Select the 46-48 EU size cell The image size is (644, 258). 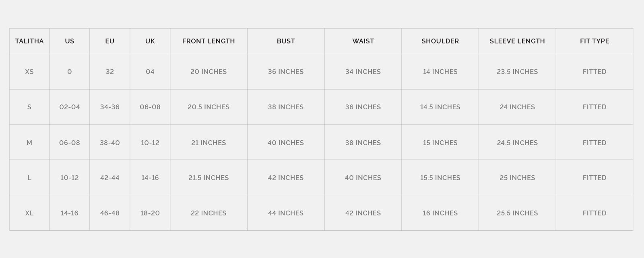110,213
